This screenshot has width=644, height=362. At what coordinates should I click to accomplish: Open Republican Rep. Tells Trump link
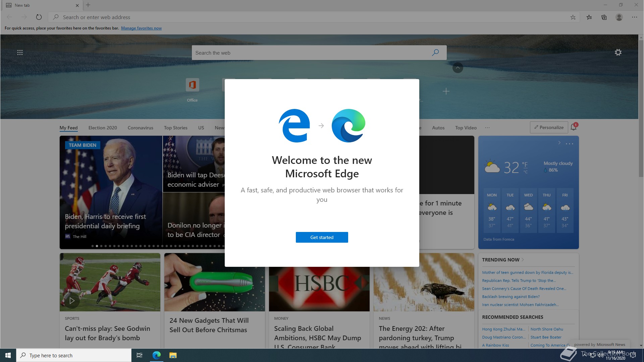[519, 281]
